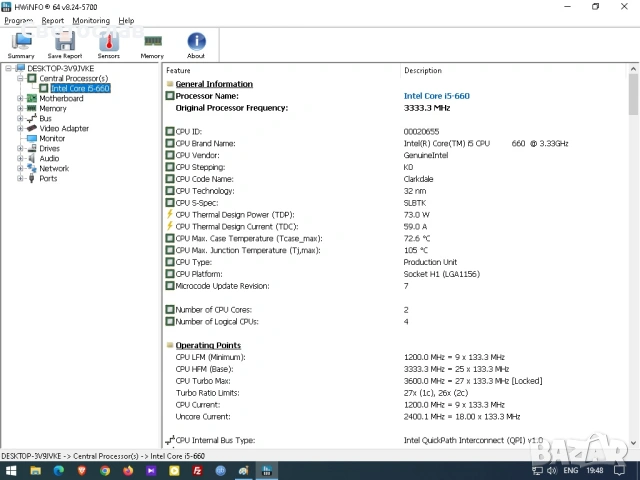Expand the Motherboard branch
Image resolution: width=640 pixels, height=480 pixels.
(x=20, y=98)
